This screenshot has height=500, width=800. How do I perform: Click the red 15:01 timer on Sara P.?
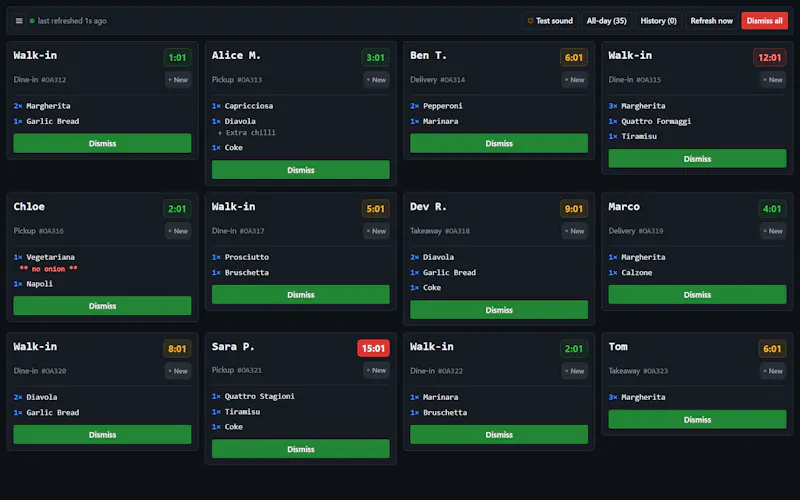pos(373,348)
